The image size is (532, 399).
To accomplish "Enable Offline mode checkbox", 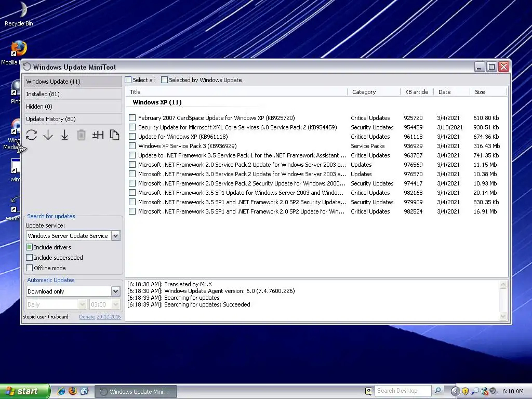I will tap(30, 268).
